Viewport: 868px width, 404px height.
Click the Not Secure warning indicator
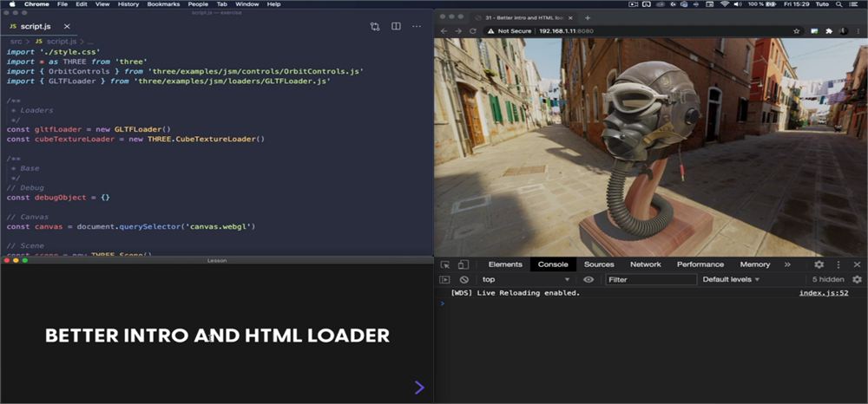point(510,31)
